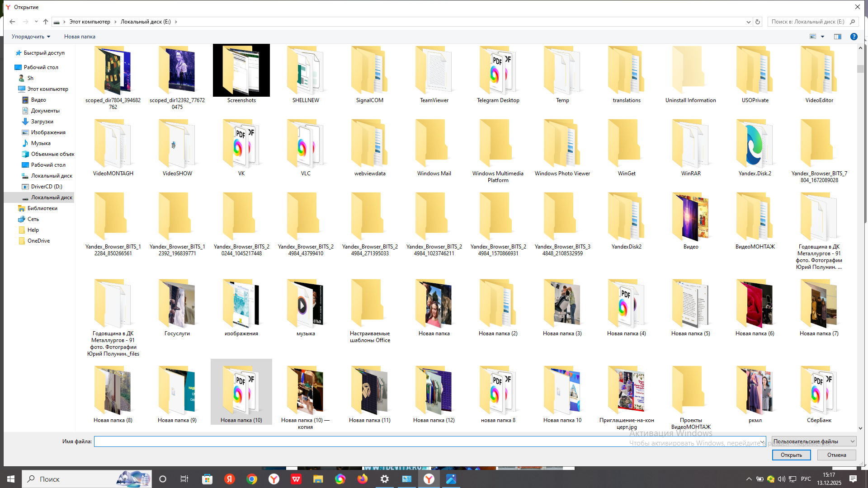The height and width of the screenshot is (488, 868).
Task: Click the Up one level arrow
Action: (46, 22)
